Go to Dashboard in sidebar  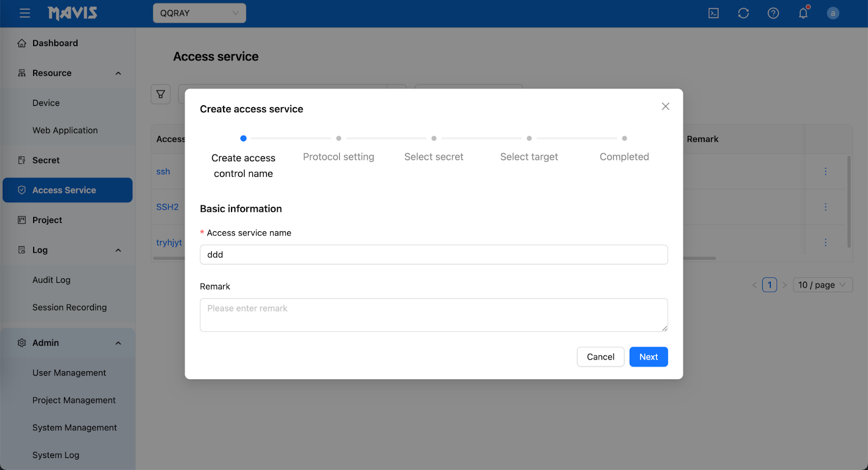55,43
